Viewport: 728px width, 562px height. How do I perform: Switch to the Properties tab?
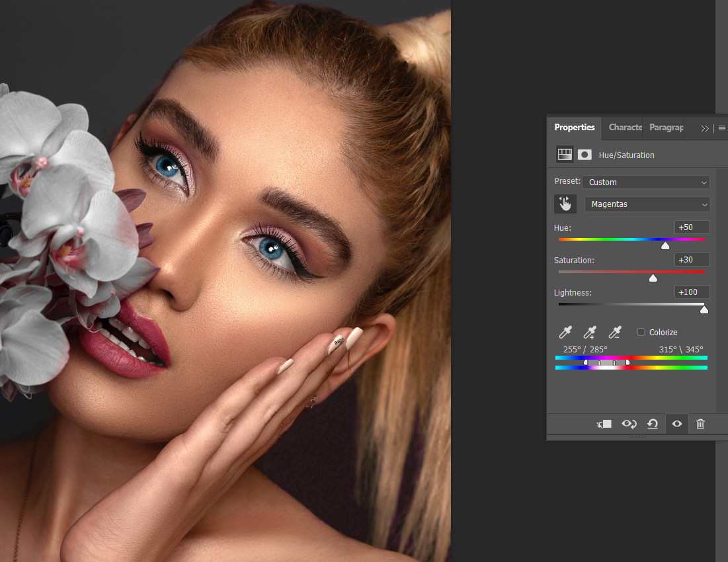pos(575,127)
